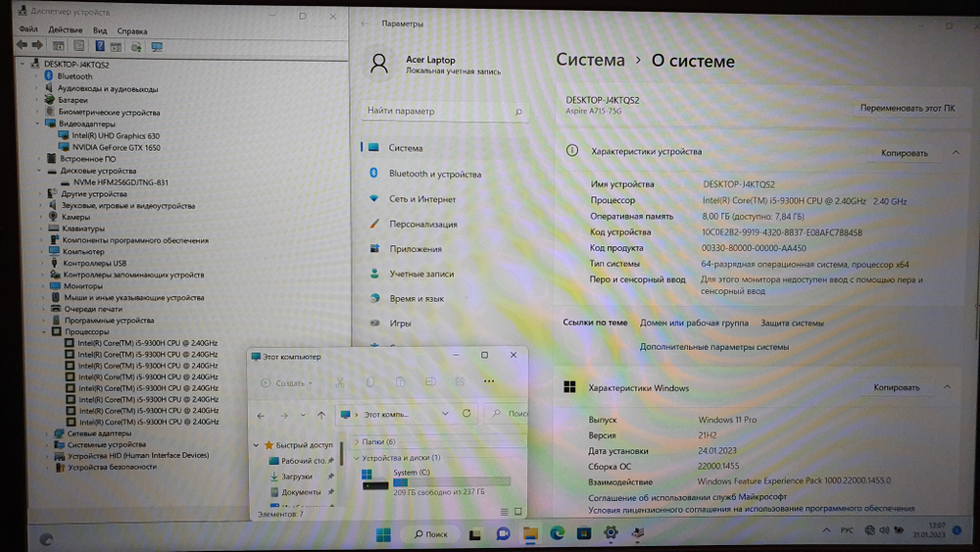Collapse the Характеристики Windows section
The height and width of the screenshot is (552, 980).
coord(948,387)
